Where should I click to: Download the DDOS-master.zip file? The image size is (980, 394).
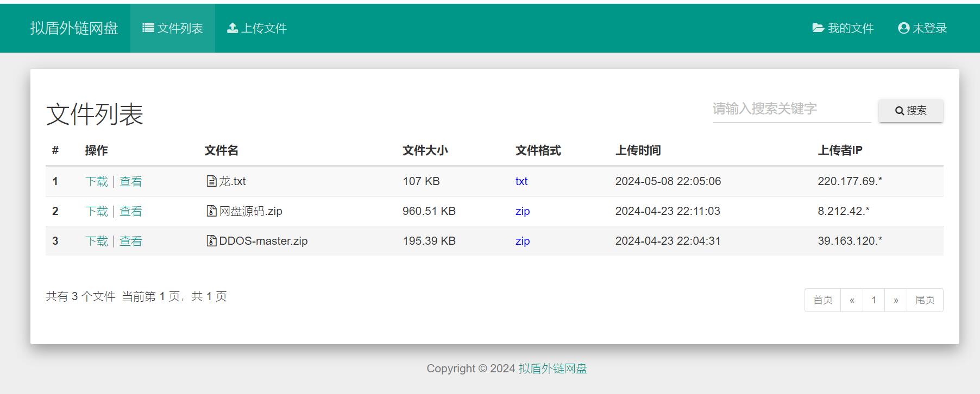pos(97,241)
